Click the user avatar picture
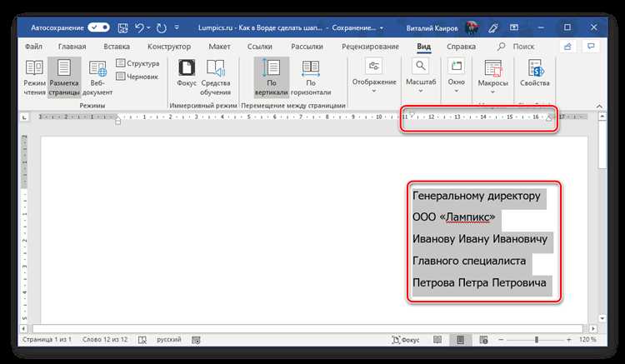 click(x=472, y=27)
